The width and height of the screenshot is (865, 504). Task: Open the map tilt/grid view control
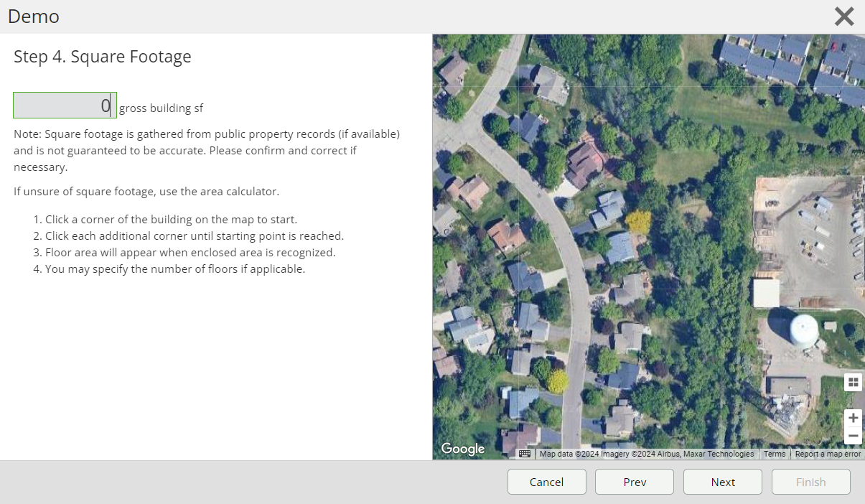[853, 382]
